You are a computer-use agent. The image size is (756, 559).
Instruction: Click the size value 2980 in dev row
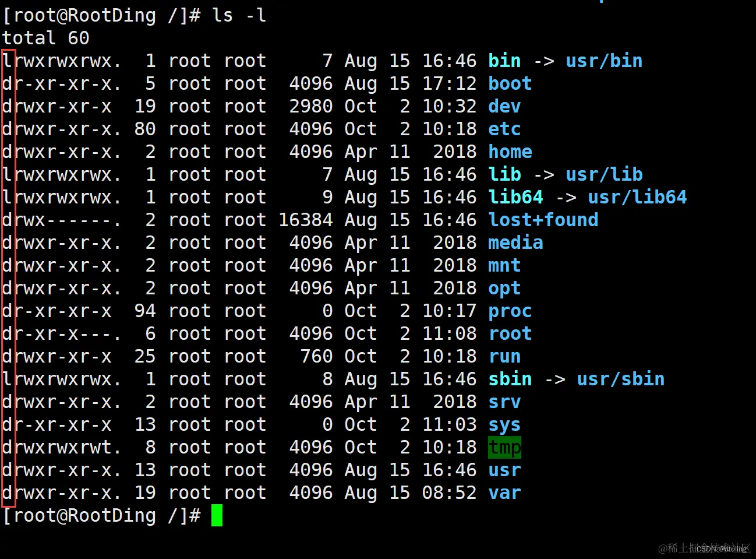tap(311, 106)
